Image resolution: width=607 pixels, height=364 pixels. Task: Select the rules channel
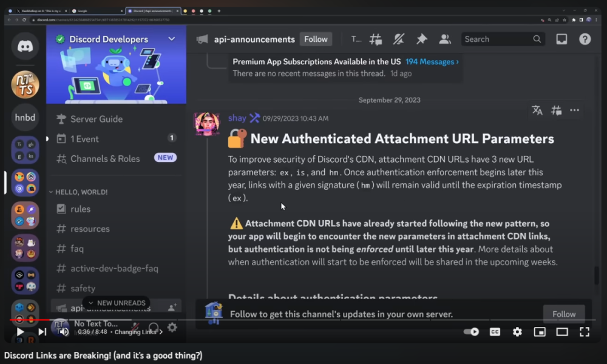[x=81, y=209]
